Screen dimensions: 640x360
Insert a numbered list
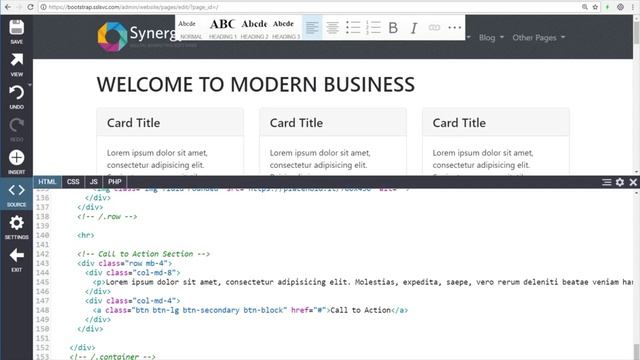click(373, 28)
